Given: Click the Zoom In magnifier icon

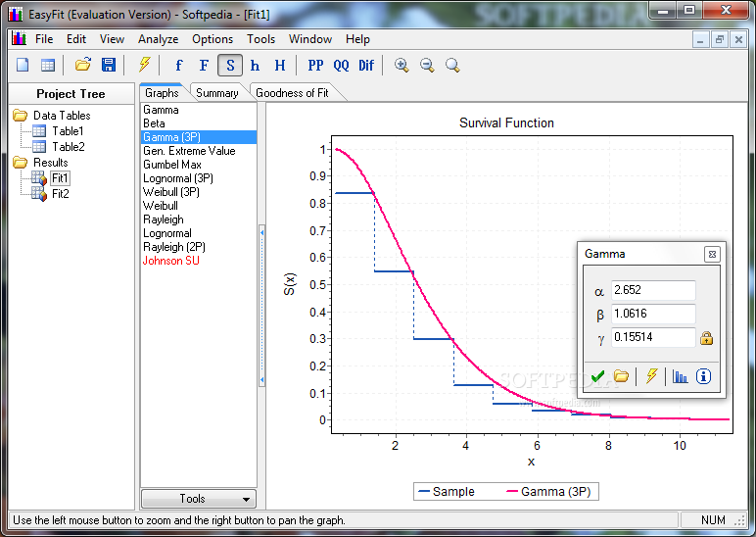Looking at the screenshot, I should (402, 65).
